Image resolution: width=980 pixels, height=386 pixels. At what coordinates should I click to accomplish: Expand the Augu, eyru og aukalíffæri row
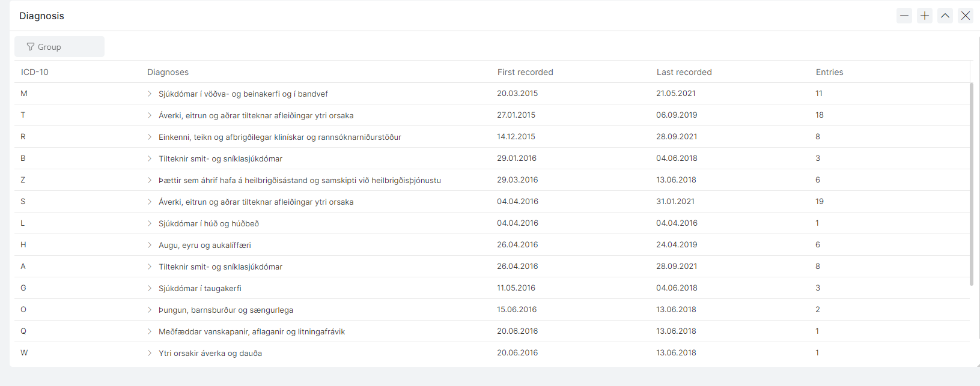[x=150, y=245]
